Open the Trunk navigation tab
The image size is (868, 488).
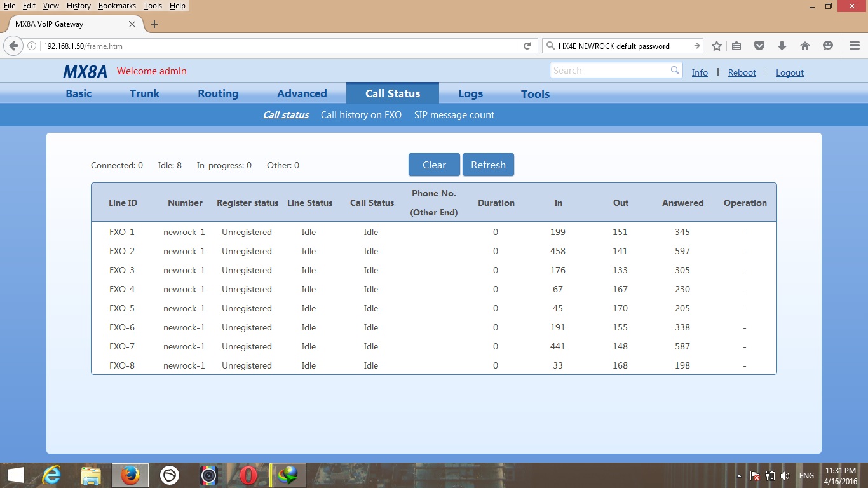[x=144, y=93]
